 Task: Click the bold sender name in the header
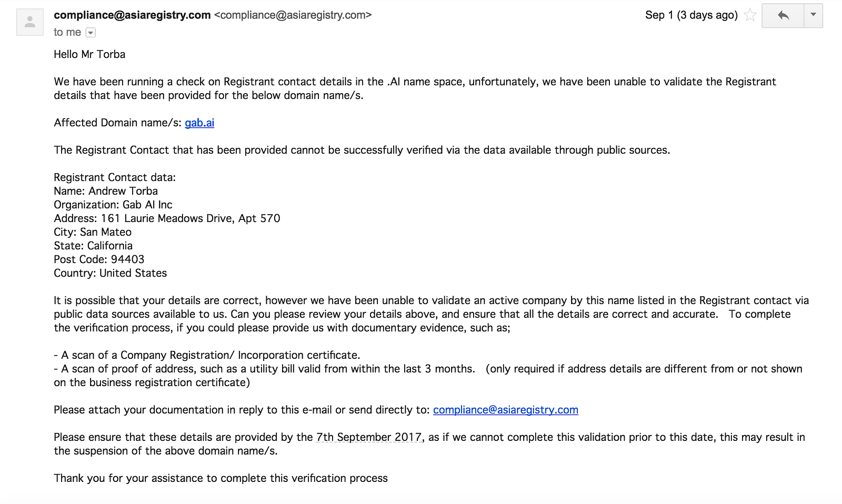coord(132,15)
